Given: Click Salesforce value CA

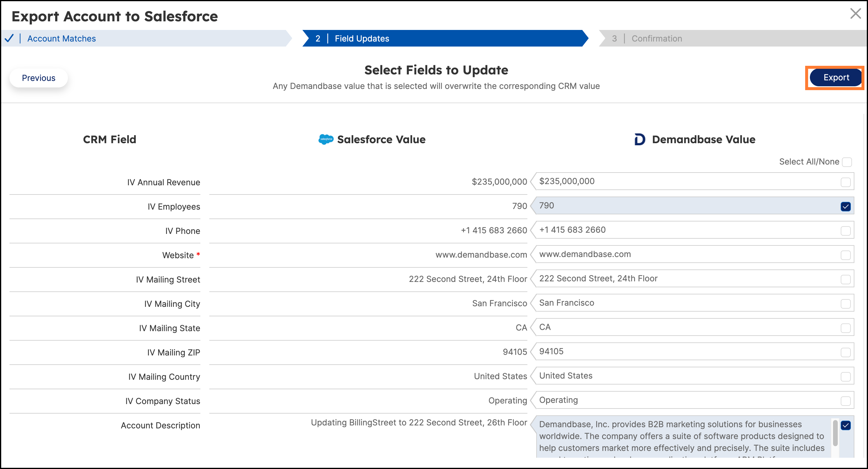Looking at the screenshot, I should pyautogui.click(x=521, y=328).
